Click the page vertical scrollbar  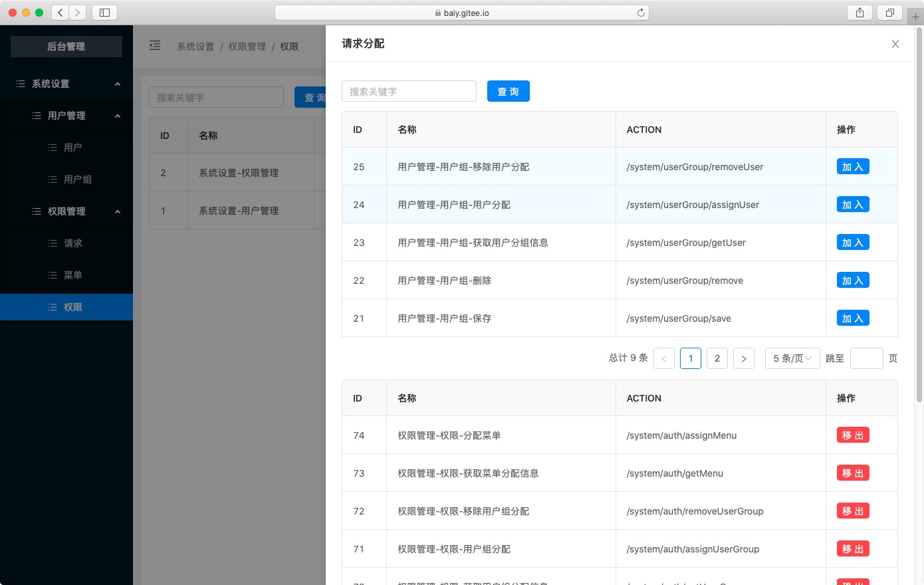point(919,214)
